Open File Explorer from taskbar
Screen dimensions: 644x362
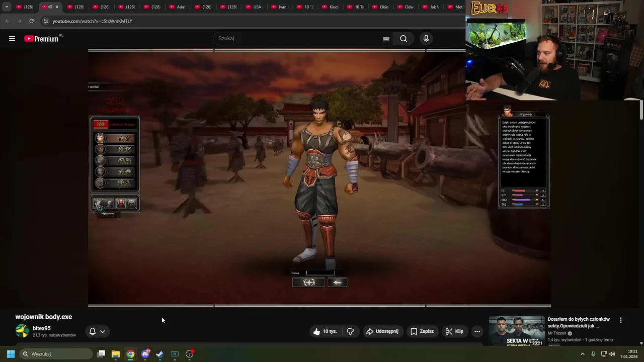coord(116,354)
